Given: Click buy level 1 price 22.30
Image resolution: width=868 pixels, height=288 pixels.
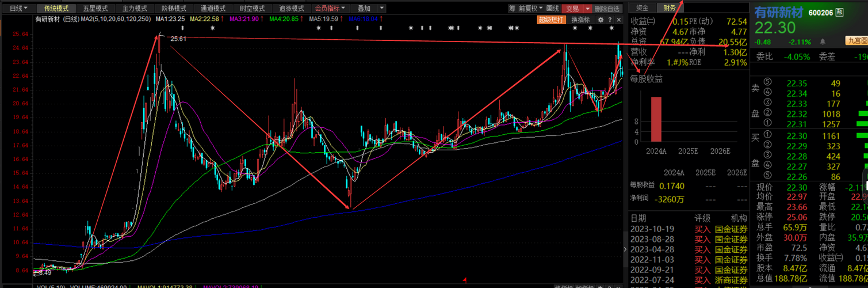Looking at the screenshot, I should (796, 136).
